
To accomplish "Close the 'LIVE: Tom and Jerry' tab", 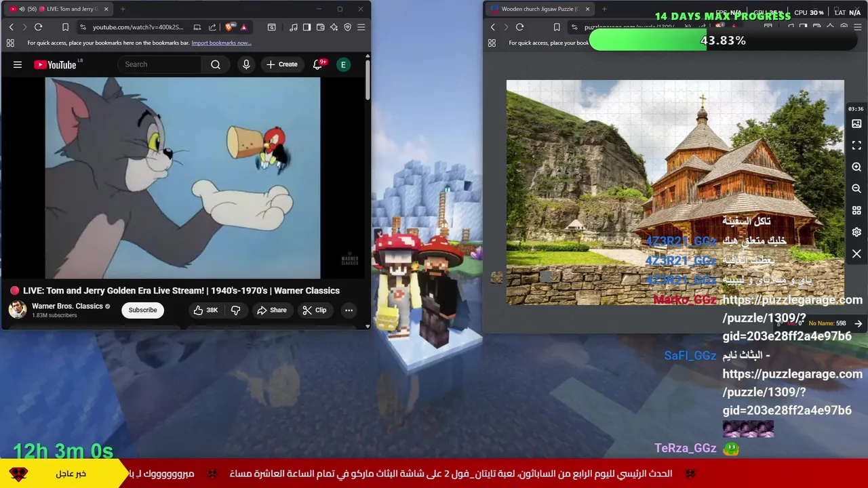I will [x=106, y=9].
